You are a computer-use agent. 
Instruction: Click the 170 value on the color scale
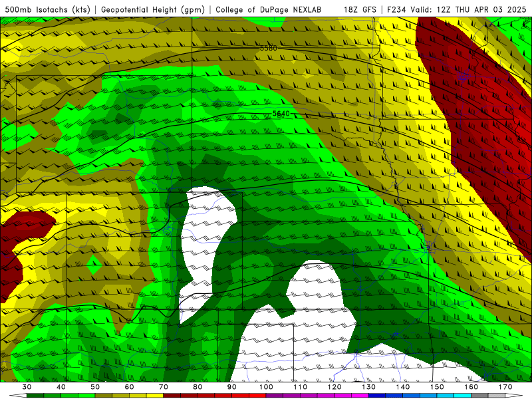click(x=505, y=387)
